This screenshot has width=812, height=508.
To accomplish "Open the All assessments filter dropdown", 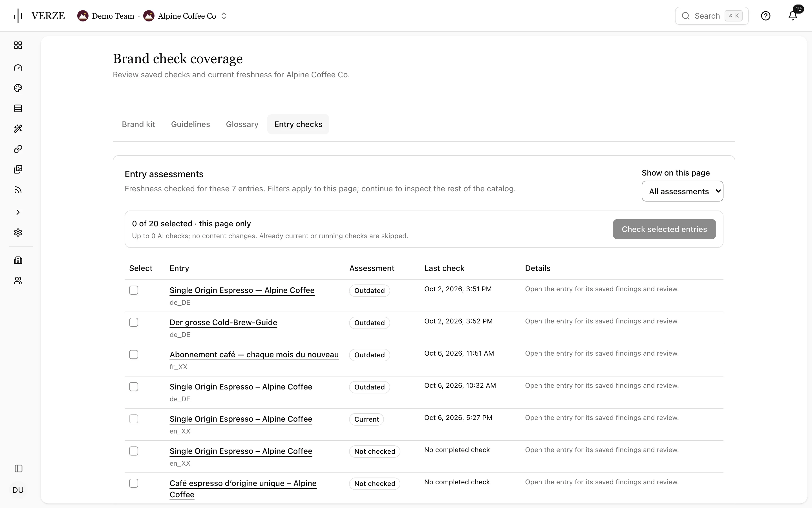I will 683,191.
